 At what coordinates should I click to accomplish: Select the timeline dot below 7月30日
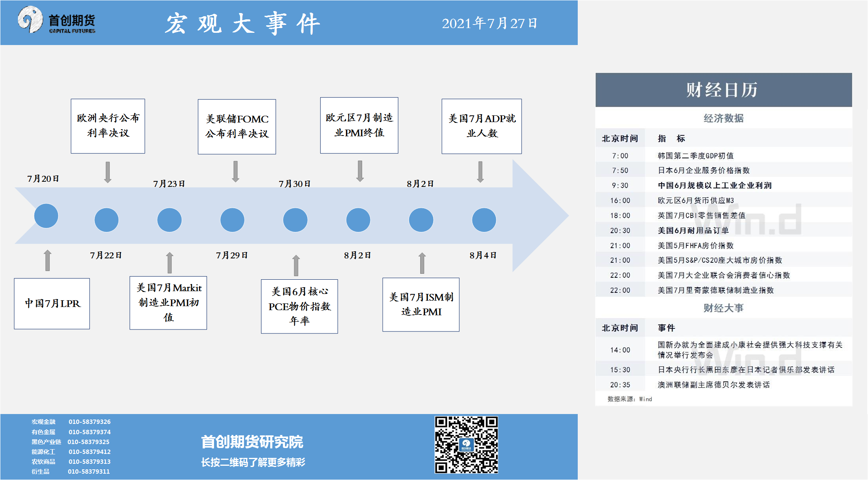pyautogui.click(x=295, y=220)
